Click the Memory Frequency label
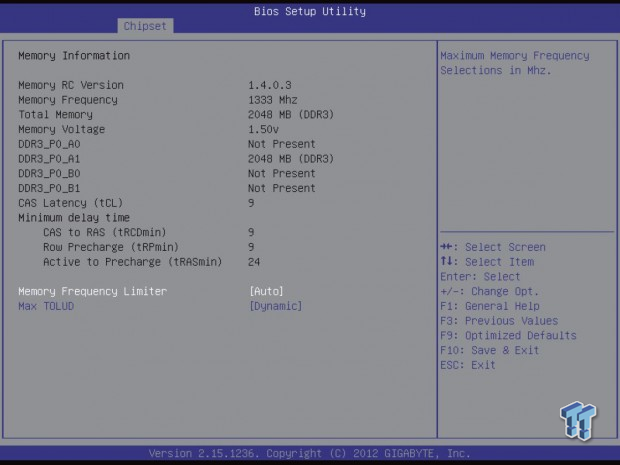Image resolution: width=620 pixels, height=465 pixels. pyautogui.click(x=68, y=100)
